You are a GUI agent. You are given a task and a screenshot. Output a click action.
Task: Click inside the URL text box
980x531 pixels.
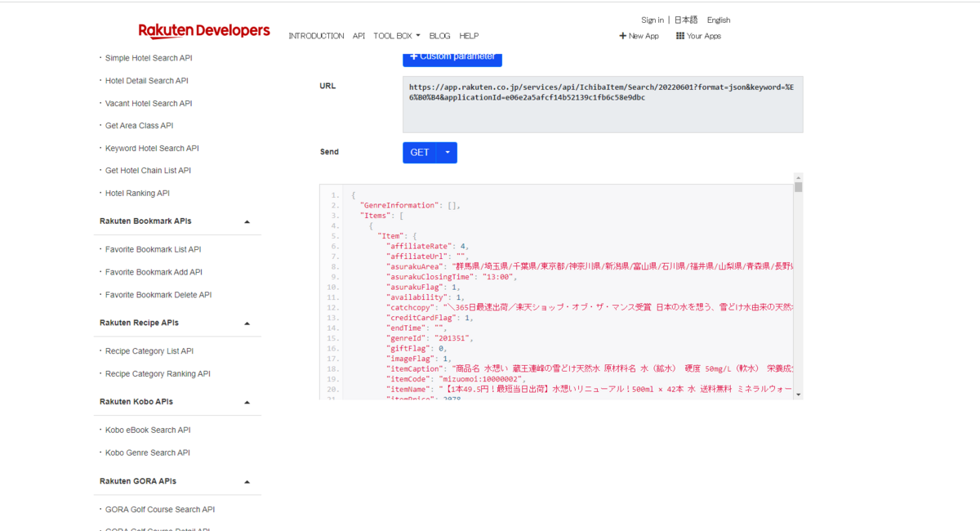(603, 105)
